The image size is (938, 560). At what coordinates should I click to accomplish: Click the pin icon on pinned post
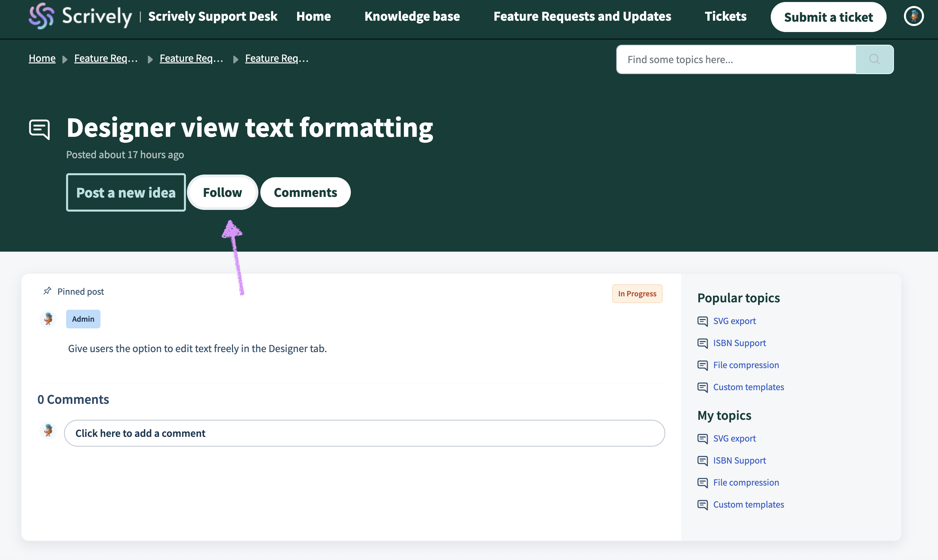tap(47, 291)
